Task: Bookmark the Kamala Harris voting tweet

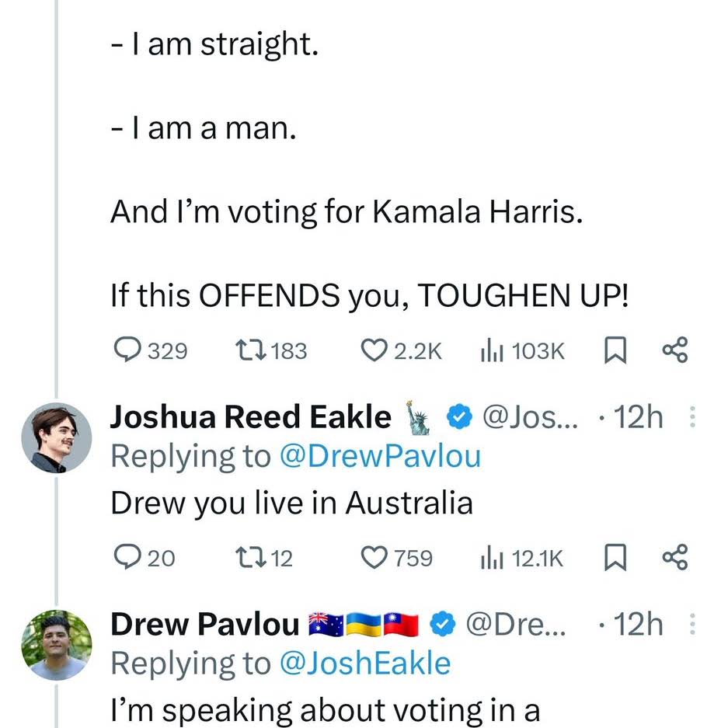Action: pyautogui.click(x=615, y=351)
